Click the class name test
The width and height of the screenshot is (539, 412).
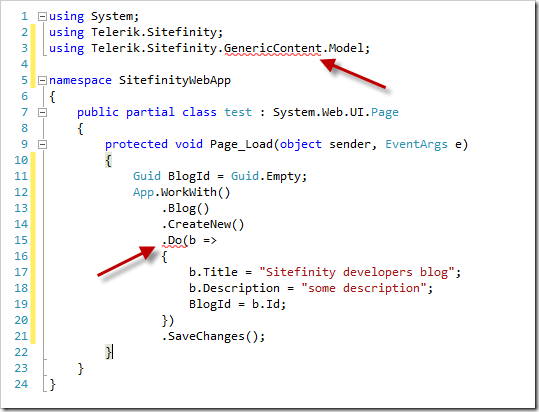coord(238,112)
